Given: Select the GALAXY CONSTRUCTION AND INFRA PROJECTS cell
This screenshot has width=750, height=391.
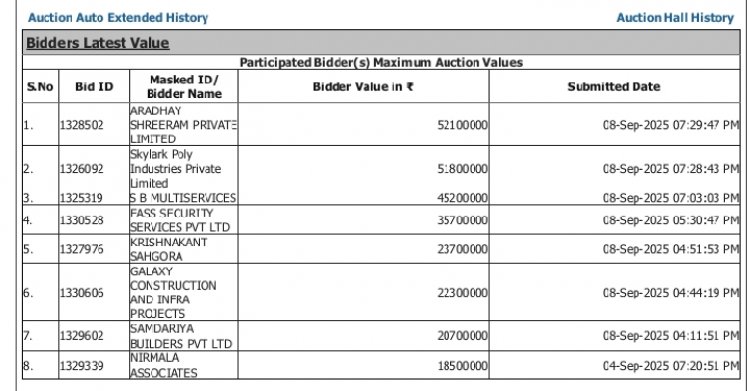Looking at the screenshot, I should pos(184,292).
